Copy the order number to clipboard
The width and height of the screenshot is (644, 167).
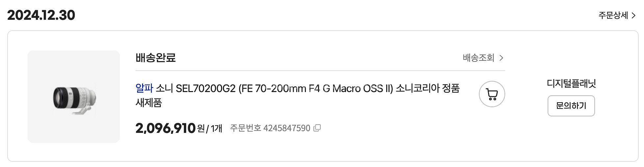click(x=317, y=128)
